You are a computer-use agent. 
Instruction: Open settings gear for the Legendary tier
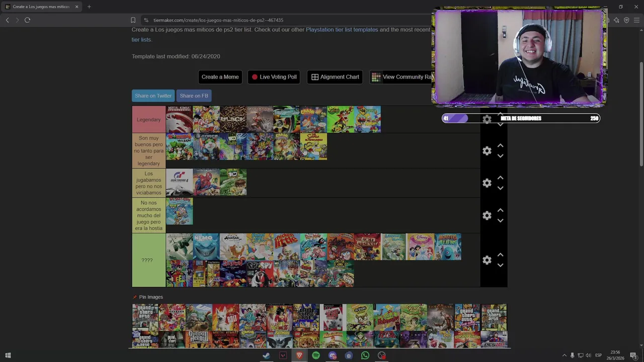487,119
